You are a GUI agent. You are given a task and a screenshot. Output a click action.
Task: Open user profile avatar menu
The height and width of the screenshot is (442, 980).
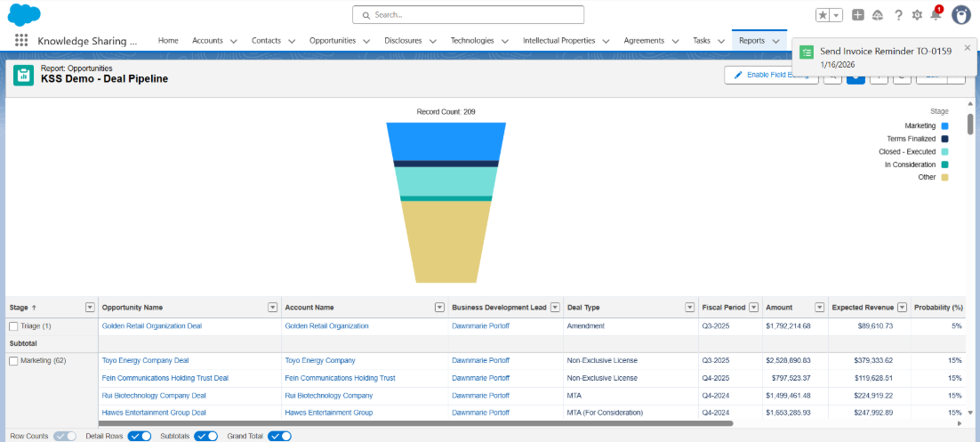click(960, 15)
